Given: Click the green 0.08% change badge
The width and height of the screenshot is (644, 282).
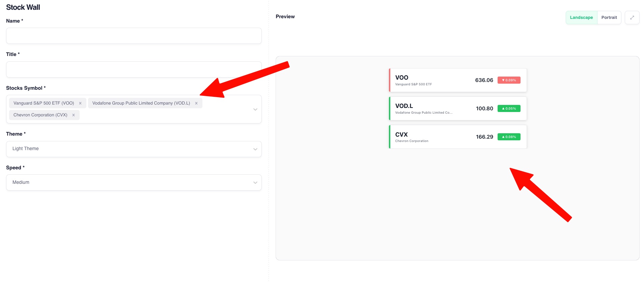Looking at the screenshot, I should click(509, 137).
